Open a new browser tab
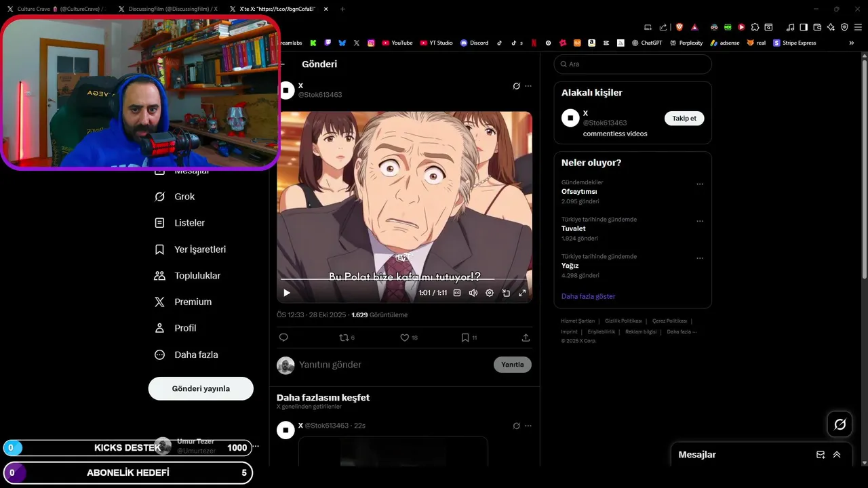The width and height of the screenshot is (868, 488). pos(342,9)
